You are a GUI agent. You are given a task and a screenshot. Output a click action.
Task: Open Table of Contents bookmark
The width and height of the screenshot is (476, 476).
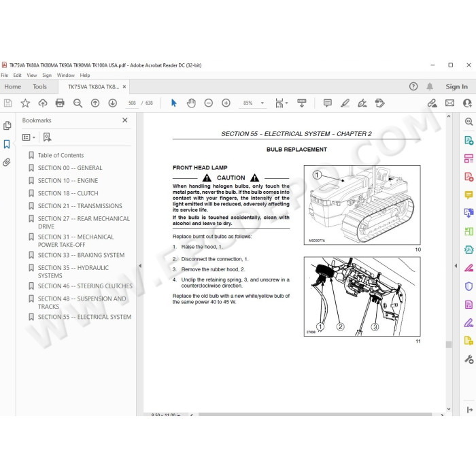[x=61, y=156]
